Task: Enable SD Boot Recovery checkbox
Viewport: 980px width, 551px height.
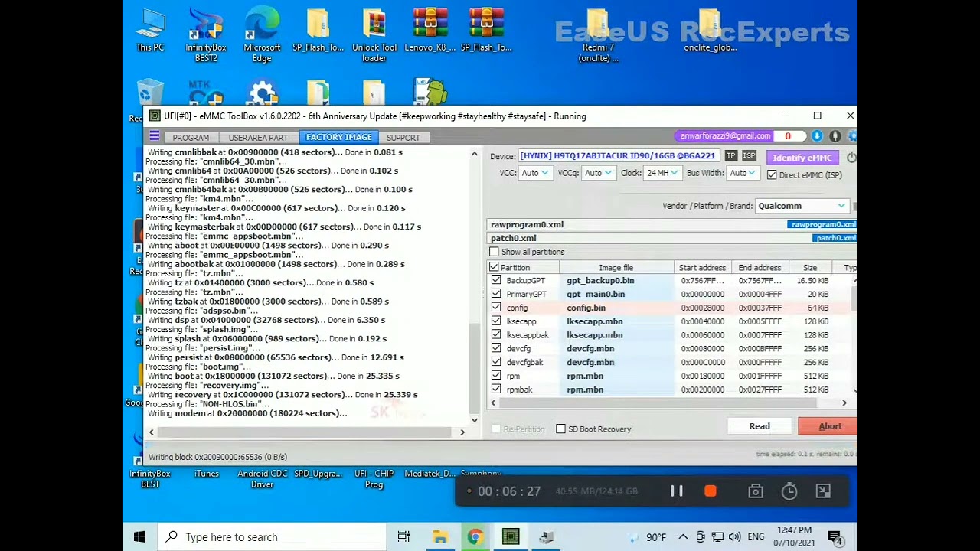Action: point(560,429)
